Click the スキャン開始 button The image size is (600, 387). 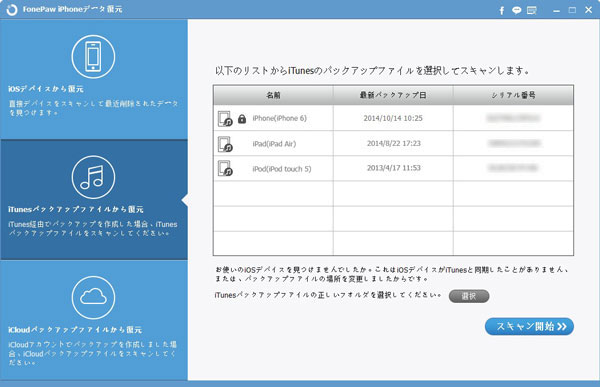[x=529, y=327]
